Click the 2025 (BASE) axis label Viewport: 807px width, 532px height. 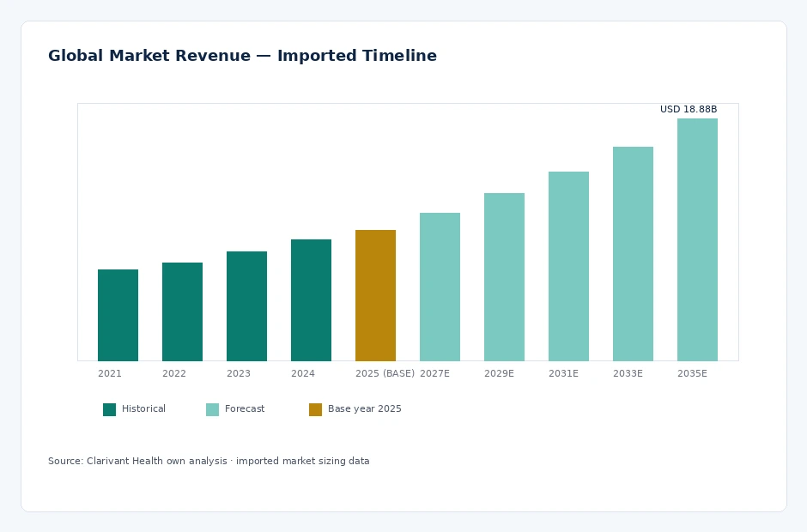tap(385, 373)
